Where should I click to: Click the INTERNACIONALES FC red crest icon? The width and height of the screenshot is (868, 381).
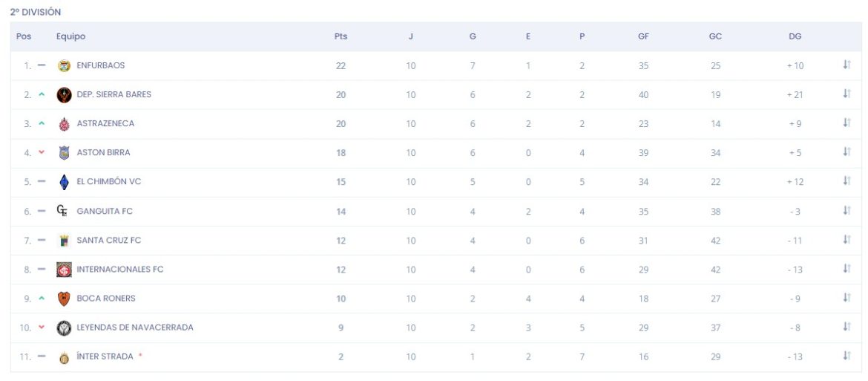click(65, 270)
